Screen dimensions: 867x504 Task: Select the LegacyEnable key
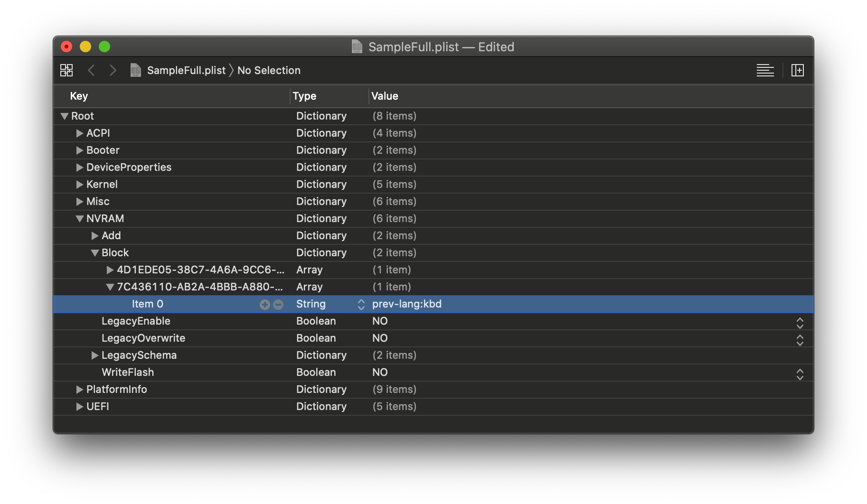click(x=136, y=321)
